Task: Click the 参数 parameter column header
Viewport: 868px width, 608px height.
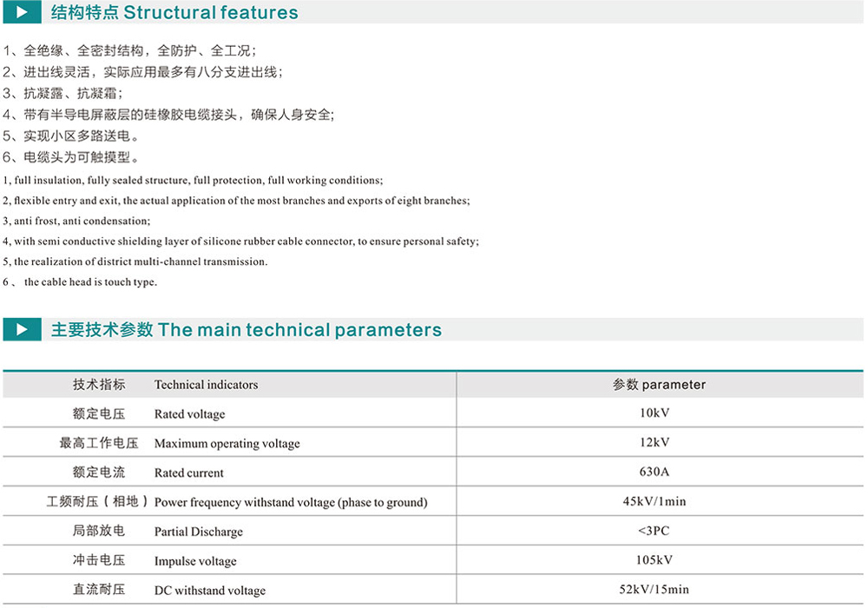Action: click(x=659, y=384)
